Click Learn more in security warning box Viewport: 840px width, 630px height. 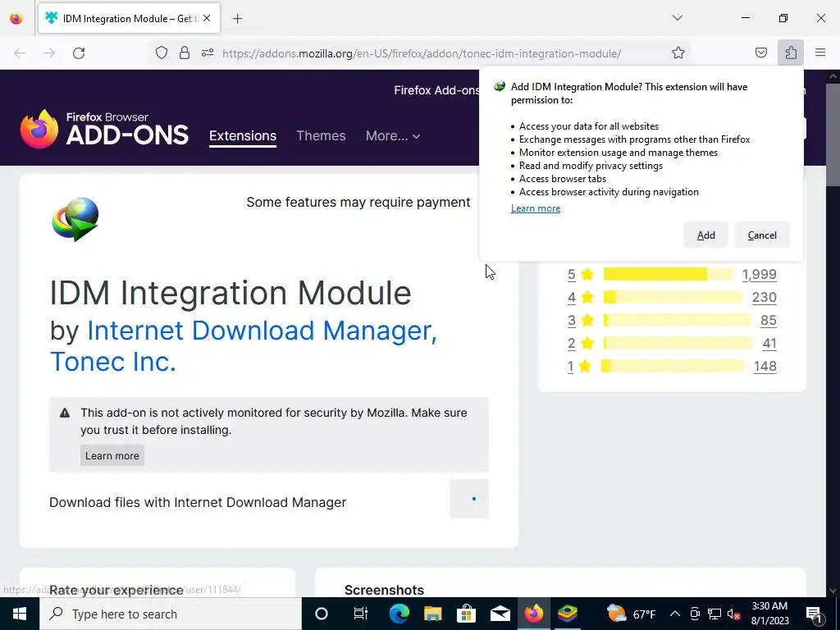pos(112,455)
